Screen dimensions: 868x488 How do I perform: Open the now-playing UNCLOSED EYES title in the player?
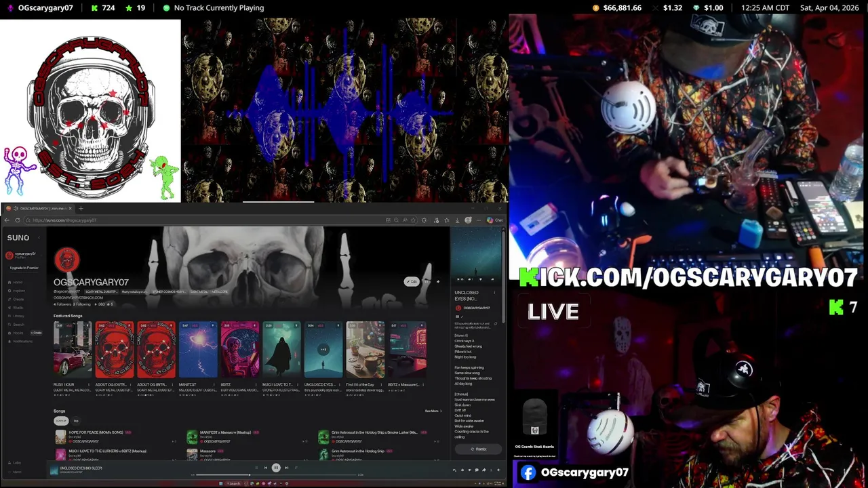pos(81,468)
